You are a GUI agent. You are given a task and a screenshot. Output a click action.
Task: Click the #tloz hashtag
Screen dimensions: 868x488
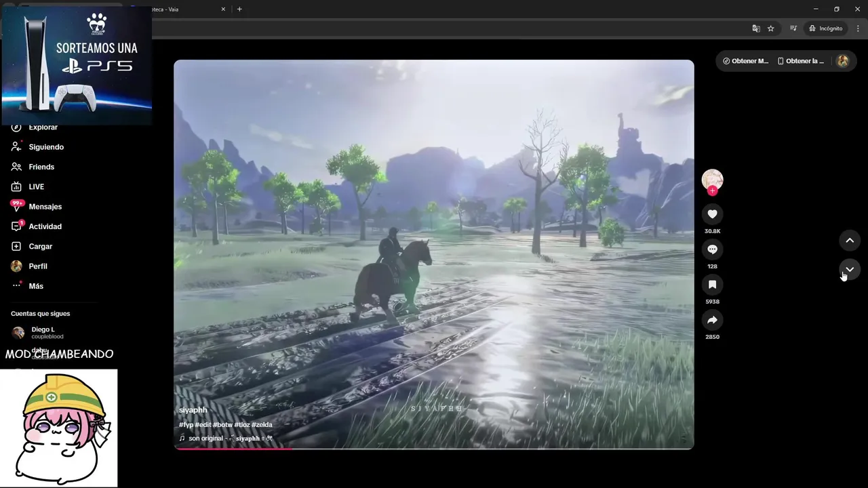coord(241,425)
